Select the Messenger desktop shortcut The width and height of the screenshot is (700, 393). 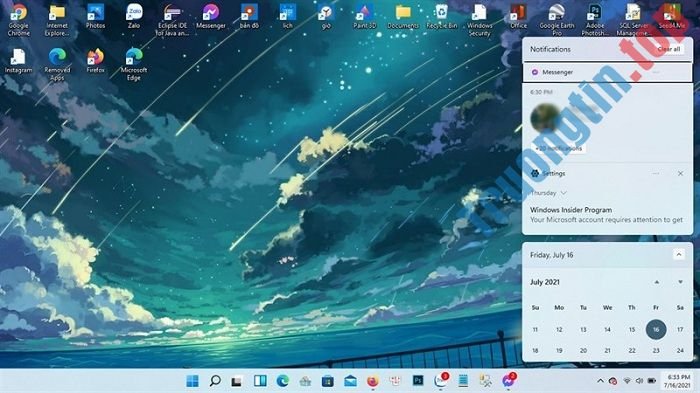point(211,16)
